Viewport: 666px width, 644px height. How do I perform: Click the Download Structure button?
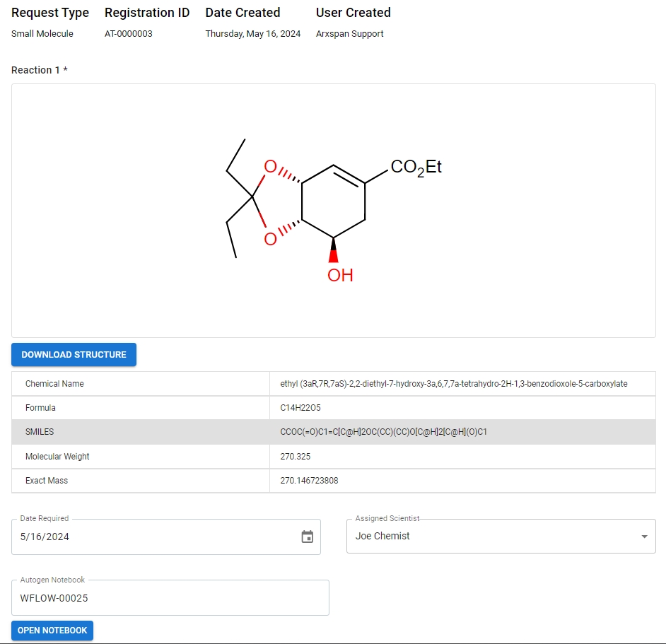(x=74, y=355)
